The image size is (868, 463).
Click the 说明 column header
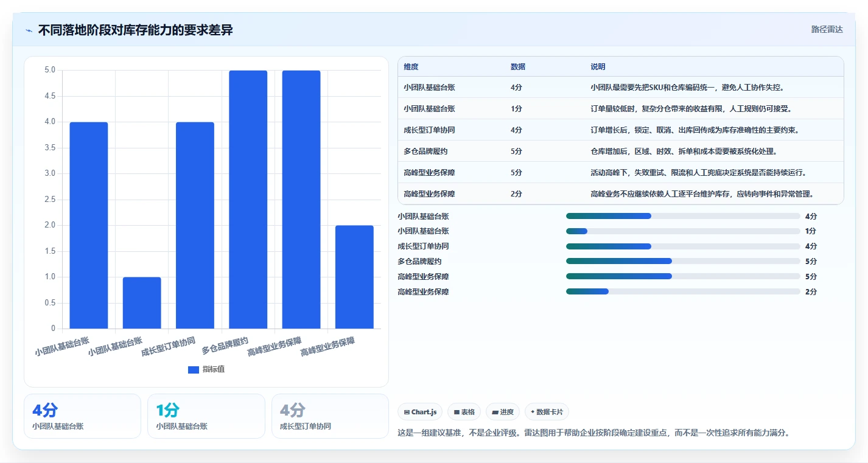pyautogui.click(x=598, y=67)
